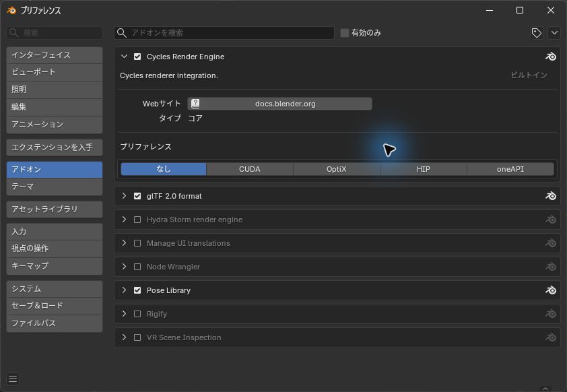Click Blender icon on Rigify row
Image resolution: width=567 pixels, height=392 pixels.
pyautogui.click(x=550, y=314)
